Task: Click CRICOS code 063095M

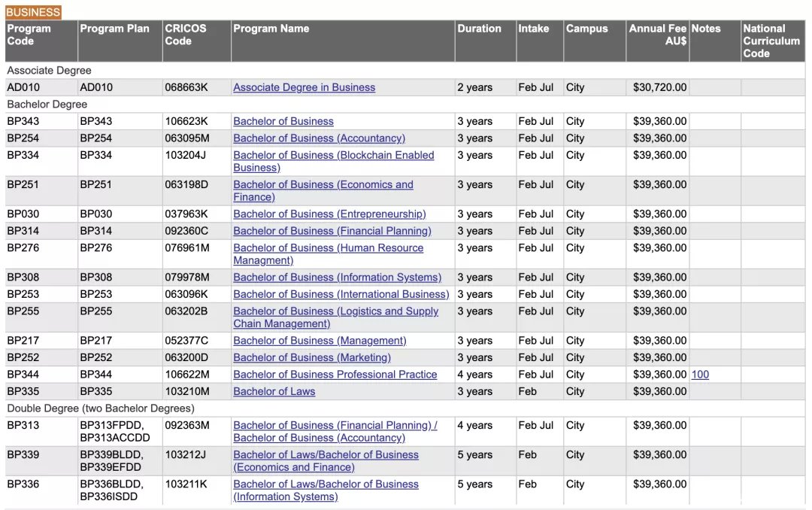Action: pyautogui.click(x=187, y=138)
